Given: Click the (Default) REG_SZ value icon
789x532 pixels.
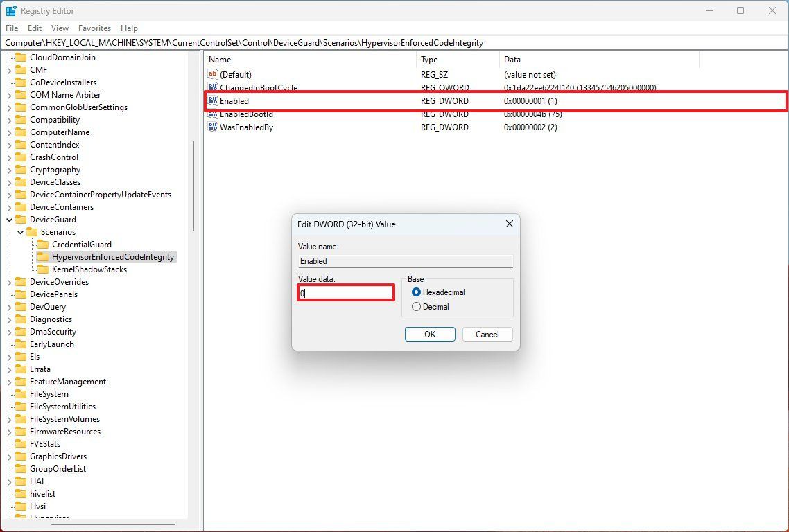Looking at the screenshot, I should [x=212, y=74].
